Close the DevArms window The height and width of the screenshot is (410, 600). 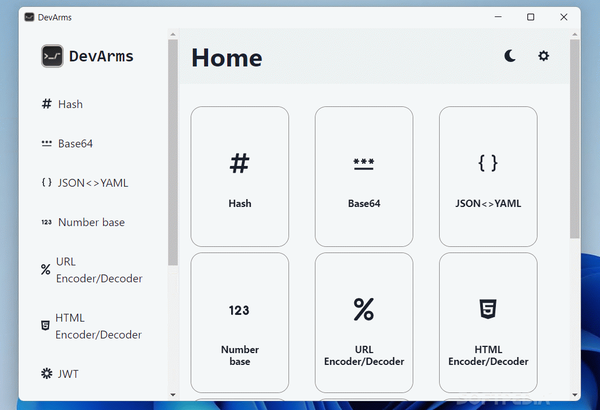coord(564,17)
